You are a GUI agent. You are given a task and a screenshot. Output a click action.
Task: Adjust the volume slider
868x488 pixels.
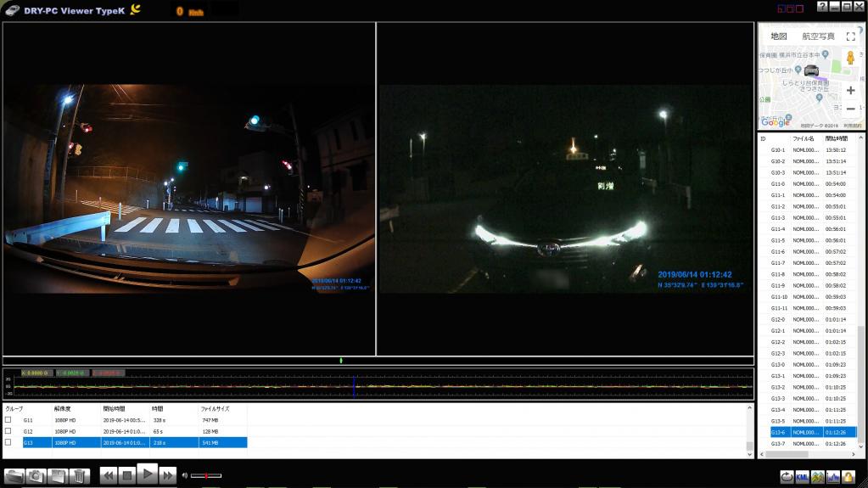tap(206, 475)
